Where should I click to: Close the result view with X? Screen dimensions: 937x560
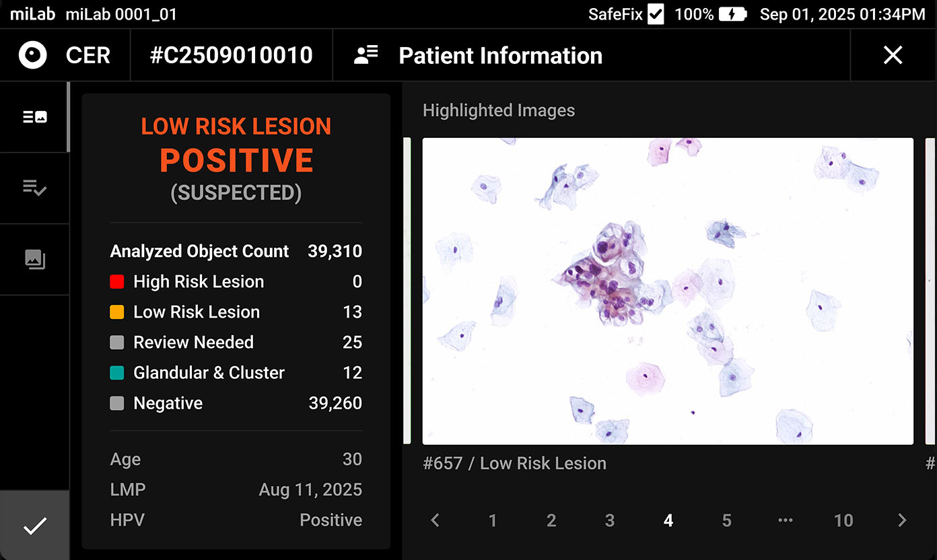893,55
